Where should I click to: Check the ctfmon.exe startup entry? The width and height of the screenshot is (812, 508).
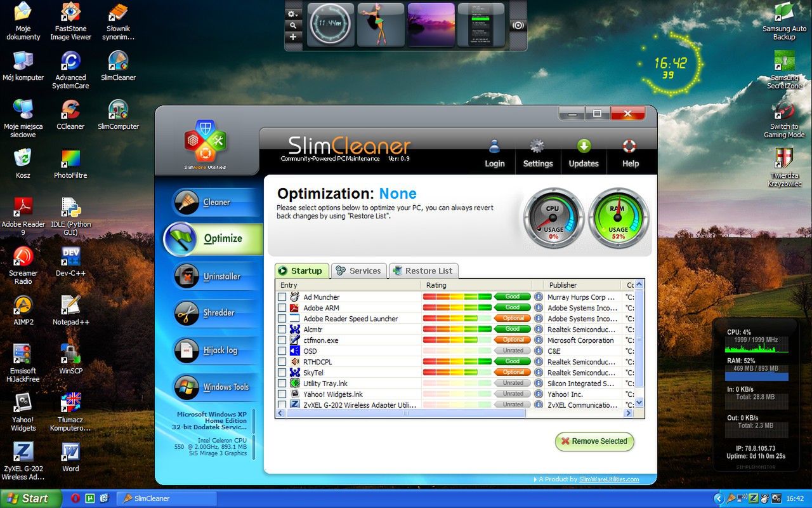pos(282,340)
